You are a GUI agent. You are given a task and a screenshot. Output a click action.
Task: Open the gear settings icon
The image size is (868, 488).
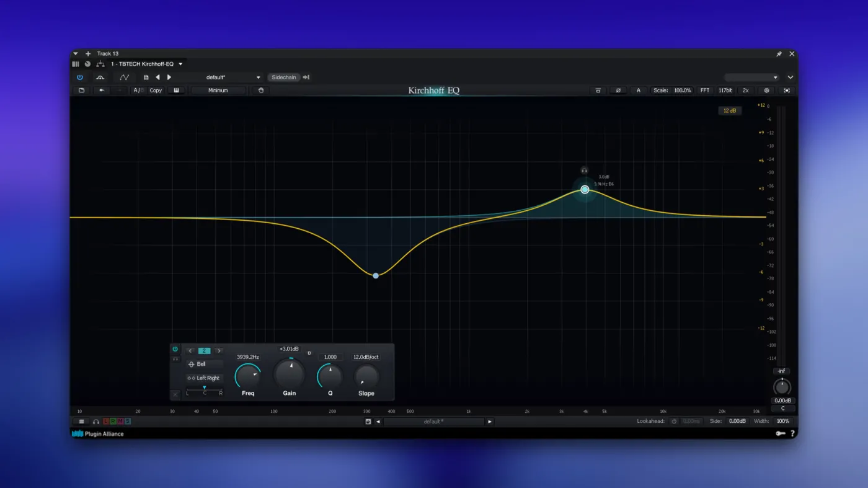766,91
